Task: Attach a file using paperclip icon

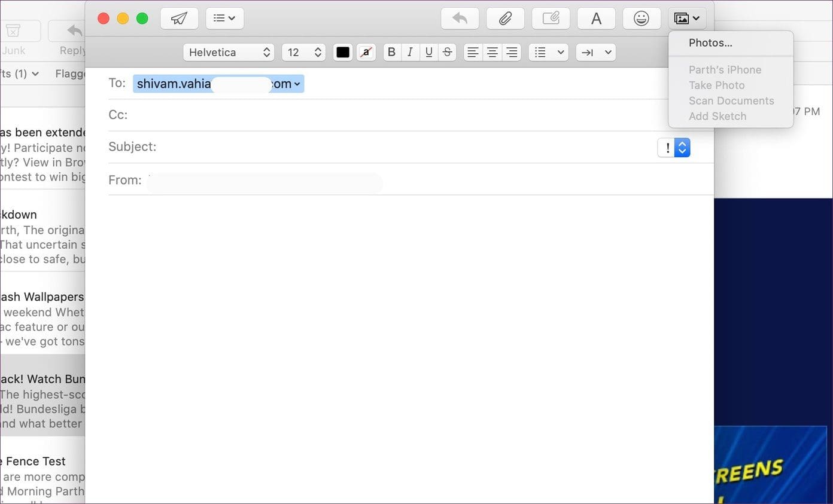Action: point(505,19)
